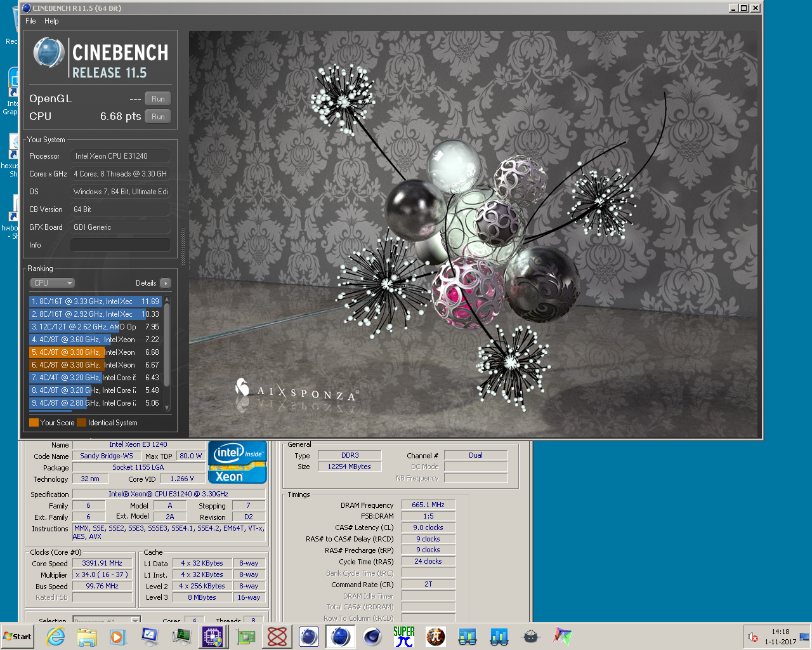
Task: Click the Processor field showing Intel Xeon CPU E31240
Action: click(120, 156)
